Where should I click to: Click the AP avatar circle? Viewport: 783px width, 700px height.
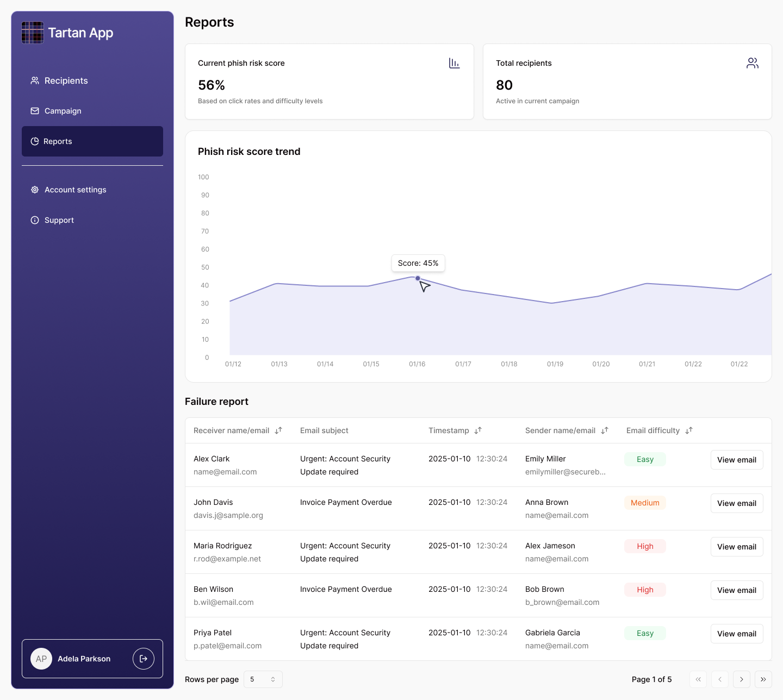point(41,659)
